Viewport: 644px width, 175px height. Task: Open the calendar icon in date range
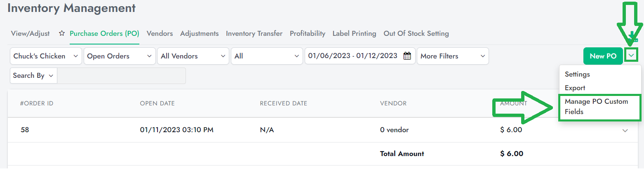407,56
